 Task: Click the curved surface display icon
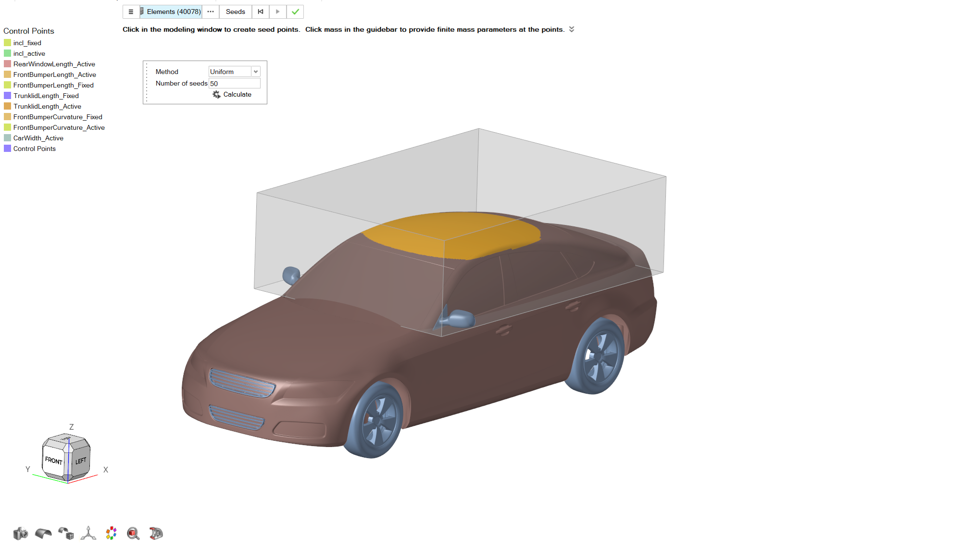pyautogui.click(x=43, y=534)
